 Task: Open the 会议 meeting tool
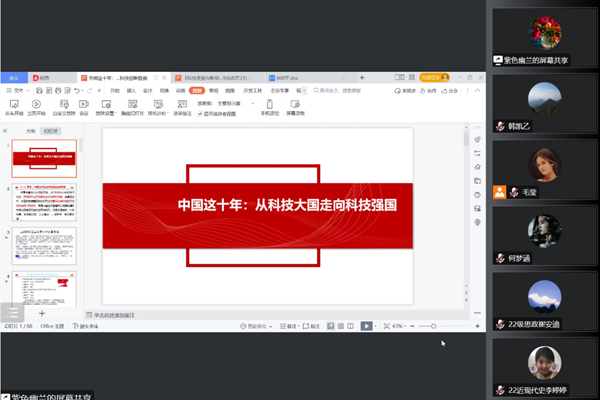84,104
